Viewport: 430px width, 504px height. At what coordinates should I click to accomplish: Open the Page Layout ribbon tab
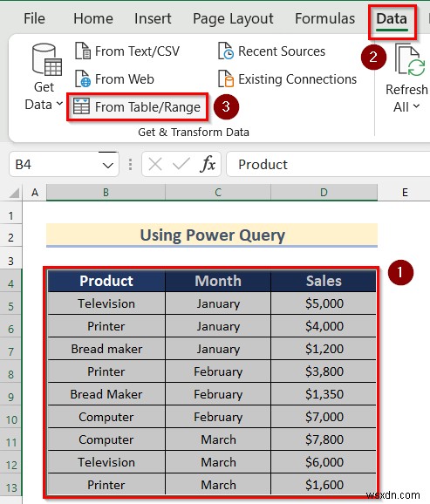(233, 18)
